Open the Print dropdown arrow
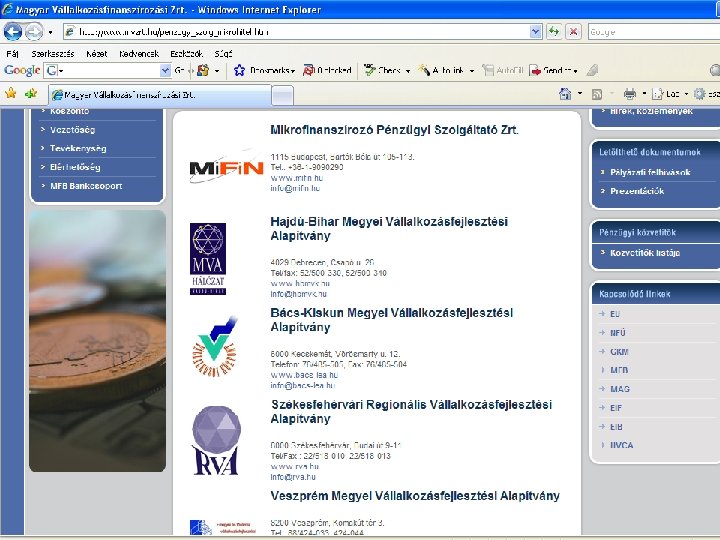 tap(644, 94)
